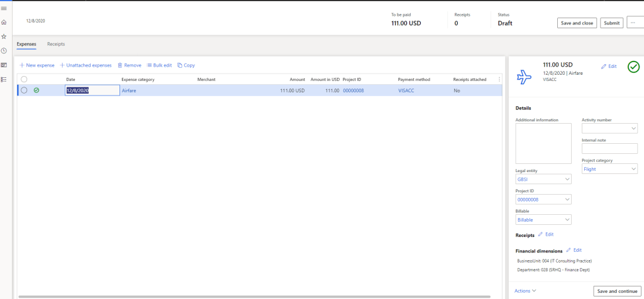
Task: Click the Submit button
Action: pos(611,23)
